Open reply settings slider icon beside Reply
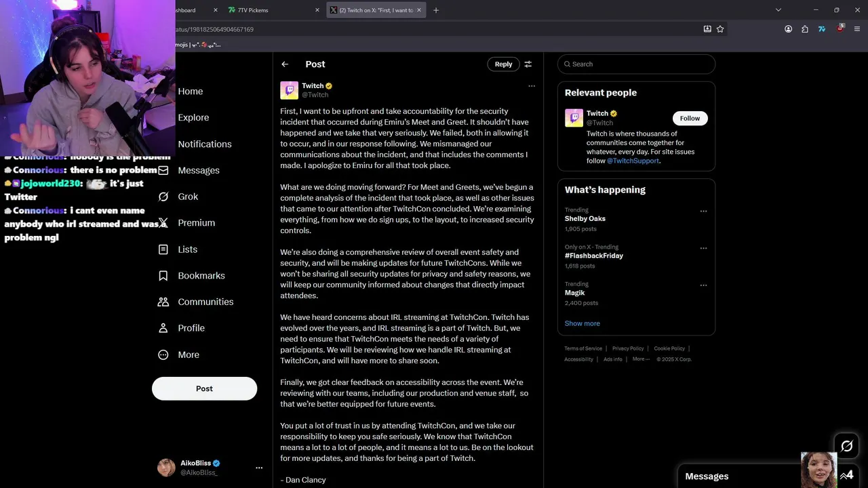 click(528, 64)
